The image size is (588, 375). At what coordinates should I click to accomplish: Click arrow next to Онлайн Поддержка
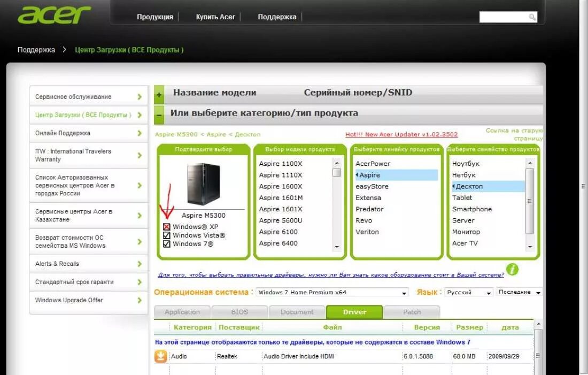click(x=140, y=133)
